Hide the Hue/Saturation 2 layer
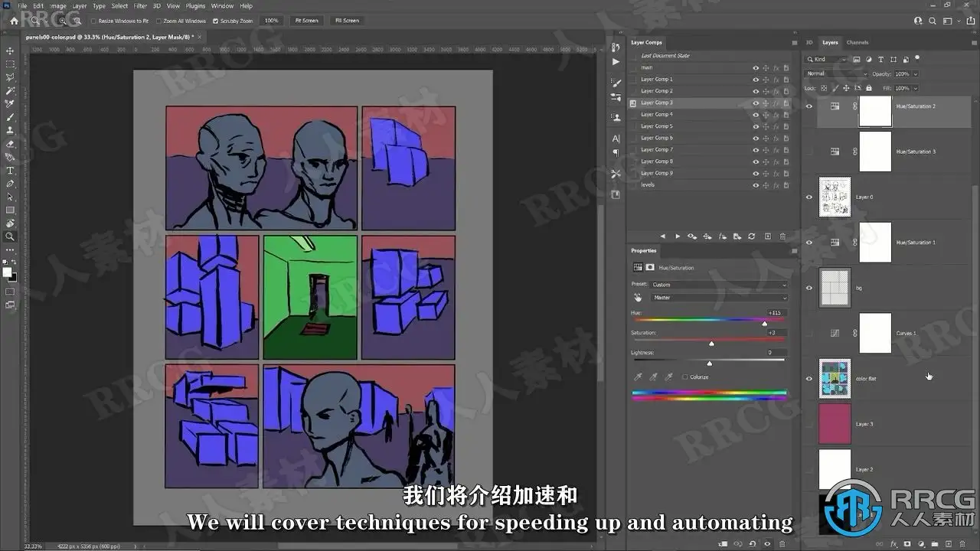Screen dimensions: 980x551 809,106
